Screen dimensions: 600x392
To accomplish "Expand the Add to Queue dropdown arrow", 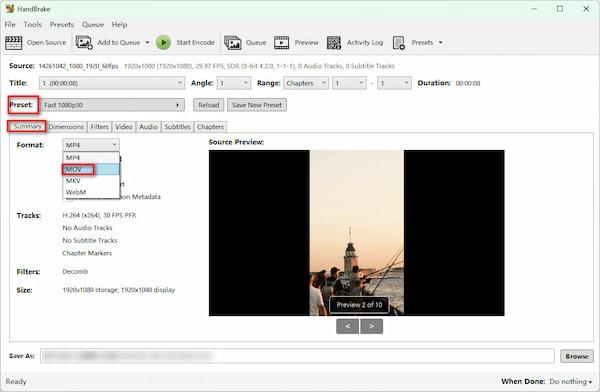I will 147,42.
